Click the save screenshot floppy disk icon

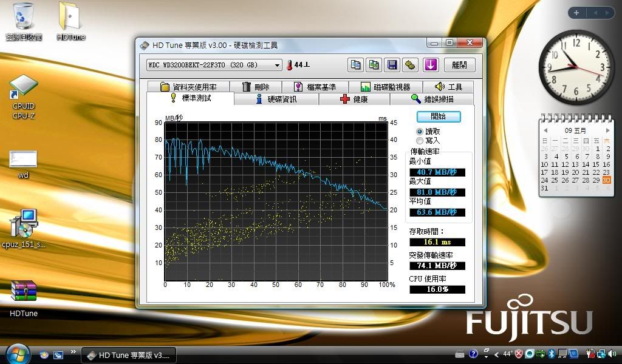(x=392, y=65)
